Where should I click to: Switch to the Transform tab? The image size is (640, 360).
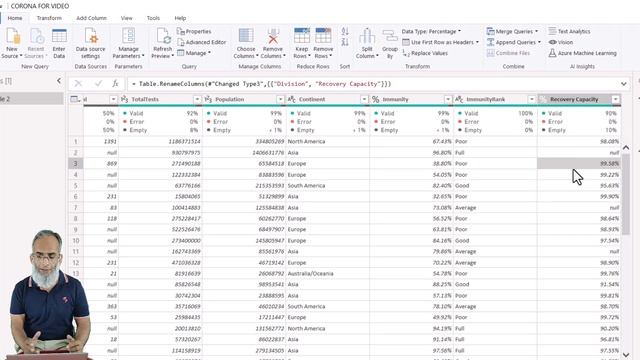[49, 18]
